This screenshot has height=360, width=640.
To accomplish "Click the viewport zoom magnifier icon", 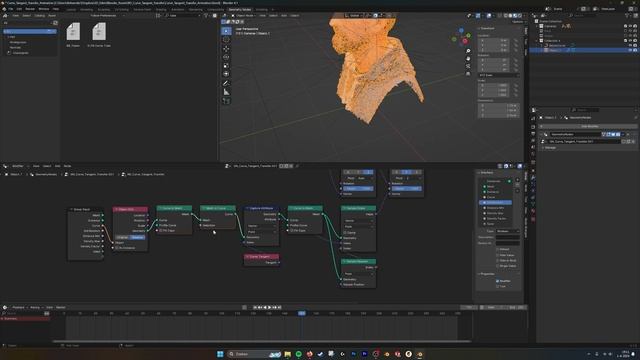I will 468,51.
